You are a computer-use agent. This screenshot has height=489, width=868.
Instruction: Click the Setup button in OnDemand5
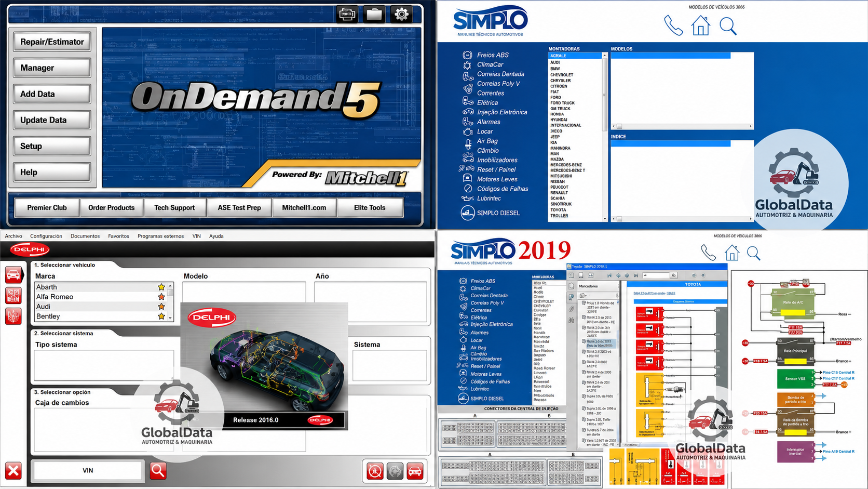[x=52, y=147]
